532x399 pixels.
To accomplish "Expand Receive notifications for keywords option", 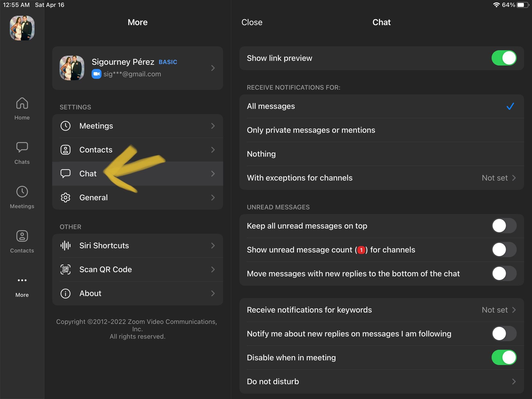I will [514, 310].
